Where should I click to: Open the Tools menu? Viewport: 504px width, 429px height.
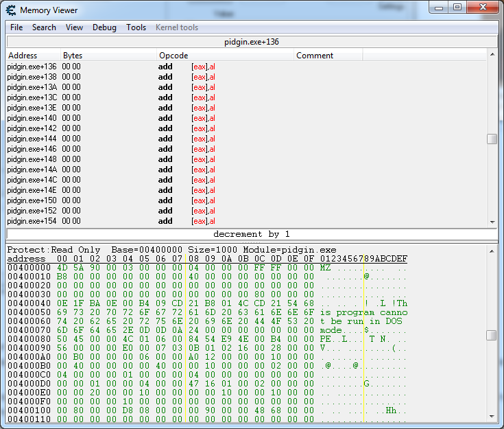pyautogui.click(x=136, y=27)
